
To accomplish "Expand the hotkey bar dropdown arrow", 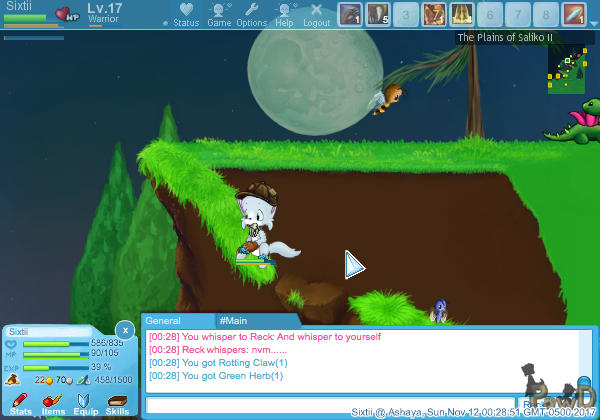I will click(593, 14).
